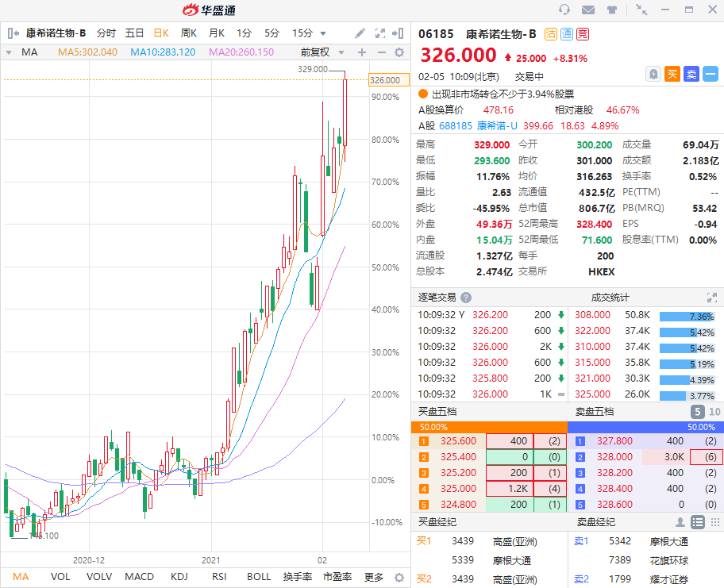This screenshot has width=724, height=588.
Task: Select VOLV indicator
Action: click(99, 577)
